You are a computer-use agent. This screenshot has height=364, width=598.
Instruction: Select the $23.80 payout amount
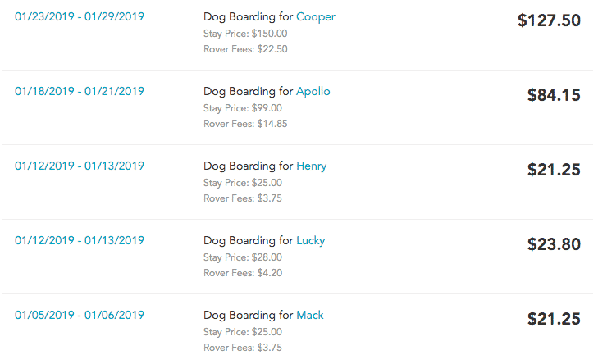pyautogui.click(x=554, y=244)
